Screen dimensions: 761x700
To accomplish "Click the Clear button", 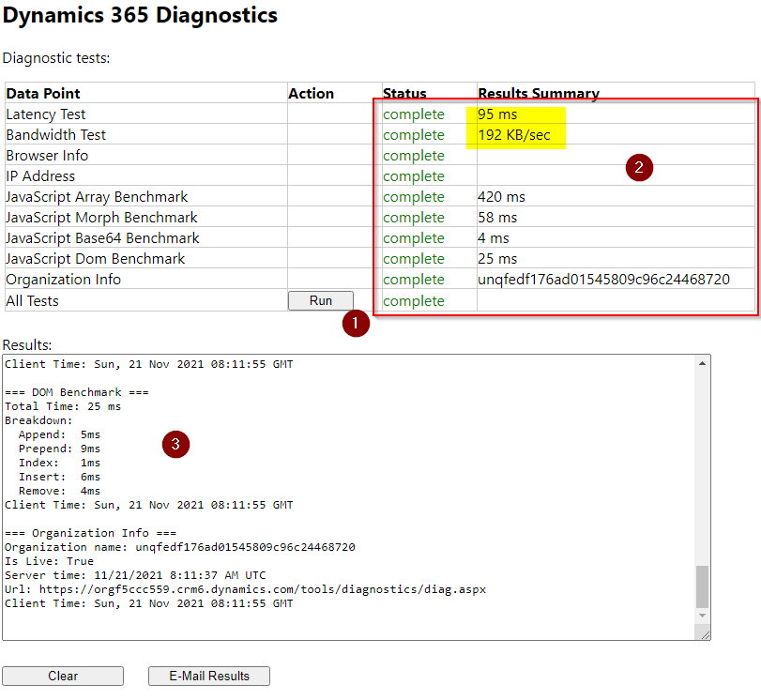I will (62, 676).
